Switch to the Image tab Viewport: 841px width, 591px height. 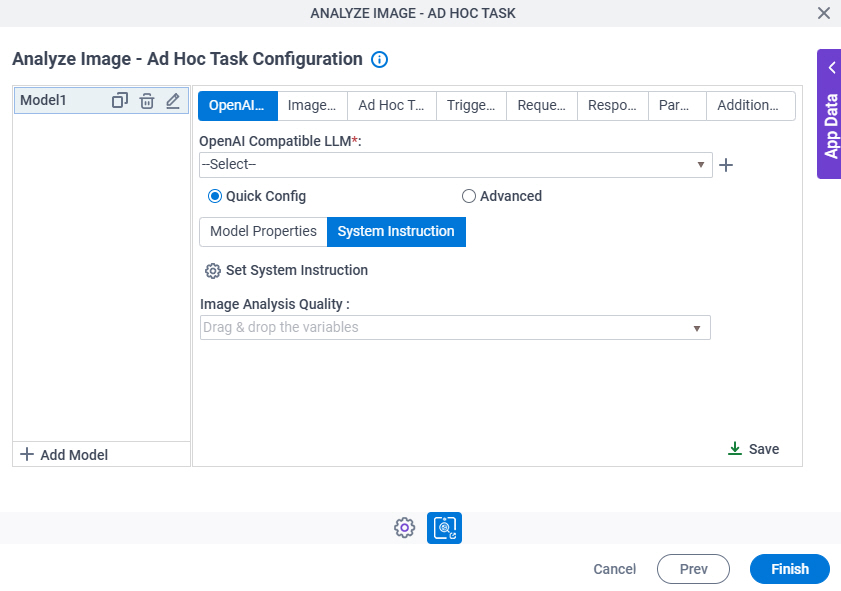point(312,106)
